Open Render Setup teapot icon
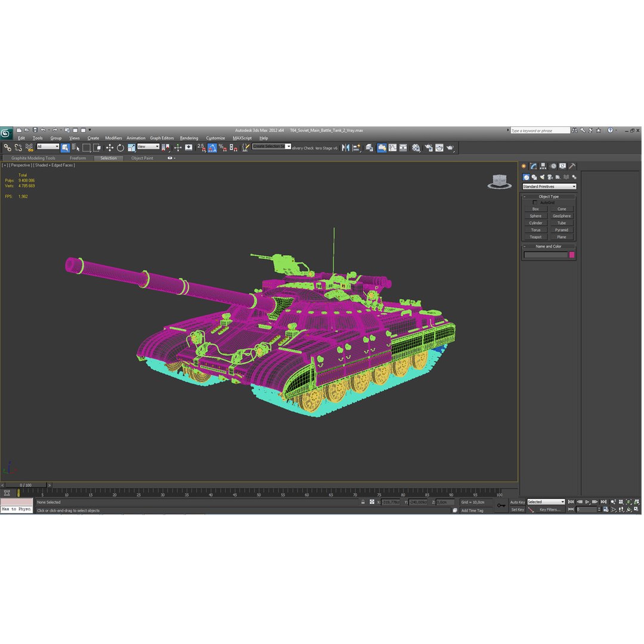This screenshot has height=644, width=644. tap(429, 147)
